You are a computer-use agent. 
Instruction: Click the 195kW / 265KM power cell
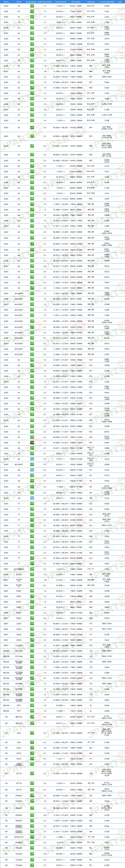[x=76, y=640]
